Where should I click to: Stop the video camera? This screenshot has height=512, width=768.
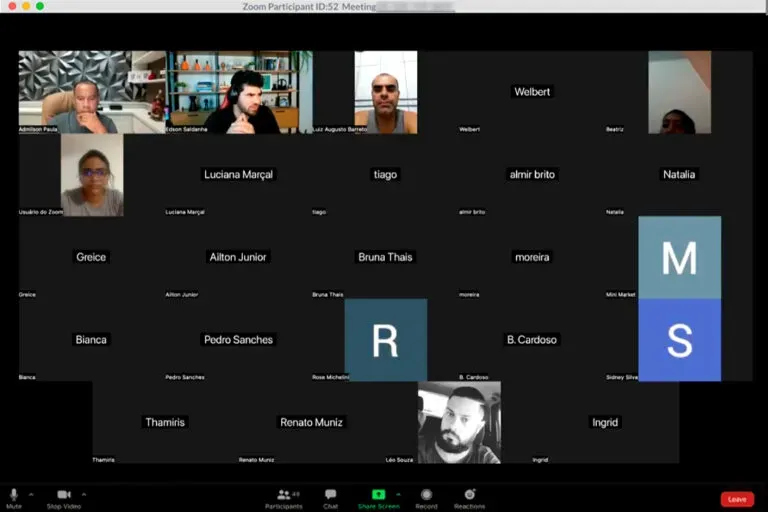click(x=64, y=495)
